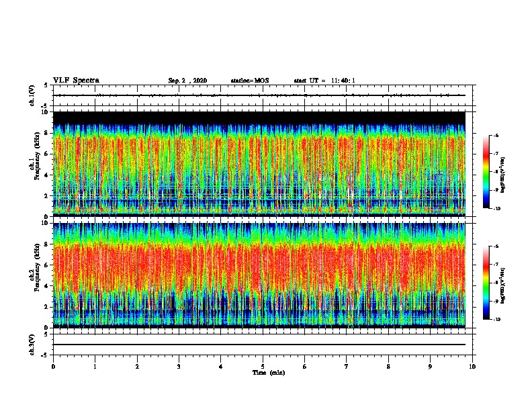
Task: Click the "4" kHz tick on ch.2 frequency axis
Action: (48, 286)
